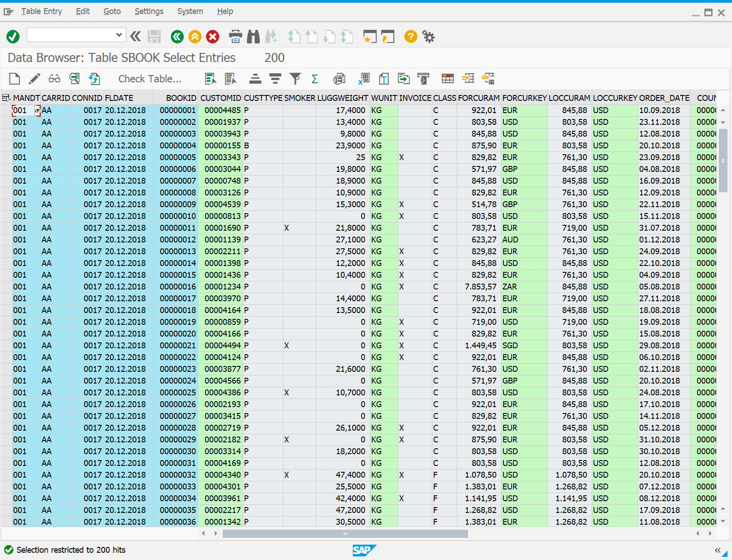The width and height of the screenshot is (732, 560).
Task: Click the Save Layout icon
Action: coord(488,79)
